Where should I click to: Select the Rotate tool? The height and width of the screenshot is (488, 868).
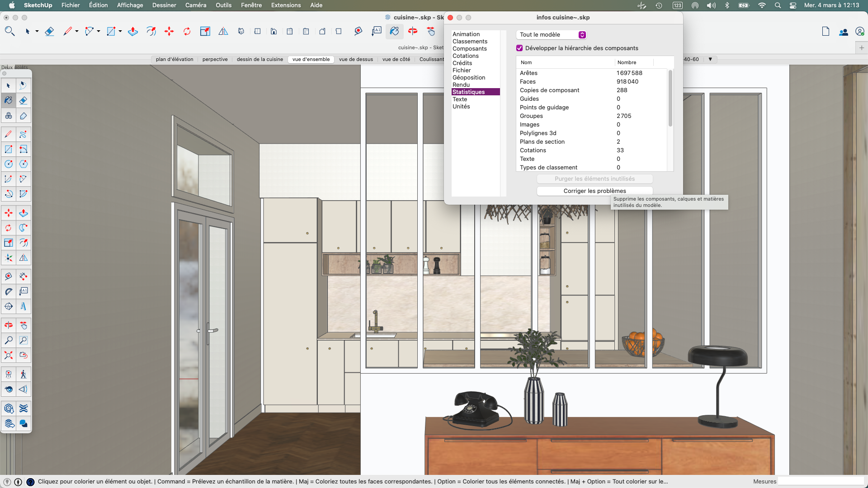click(187, 31)
